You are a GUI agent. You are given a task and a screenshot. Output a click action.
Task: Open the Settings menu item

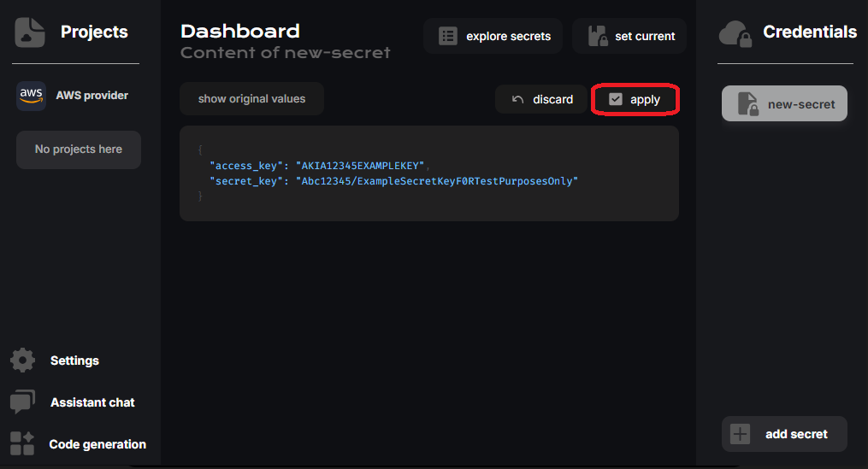click(x=74, y=361)
